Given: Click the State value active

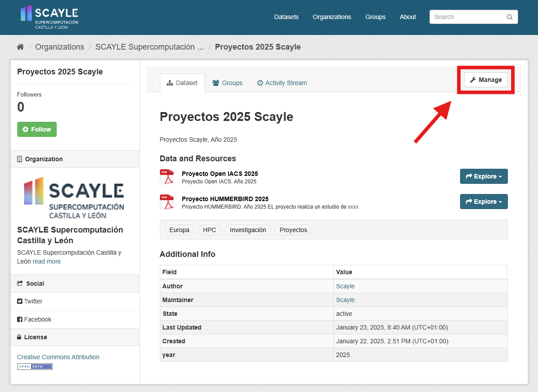Looking at the screenshot, I should (344, 314).
